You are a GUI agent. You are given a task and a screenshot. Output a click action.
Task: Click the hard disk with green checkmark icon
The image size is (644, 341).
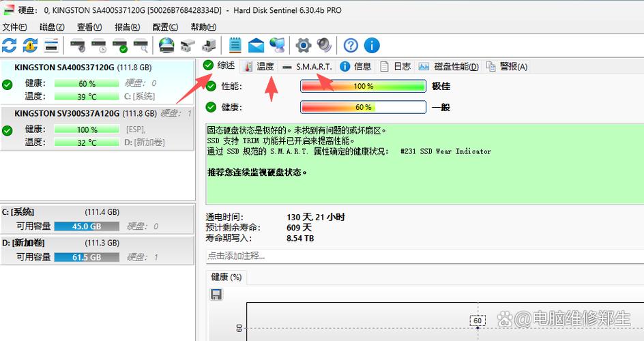(x=120, y=45)
